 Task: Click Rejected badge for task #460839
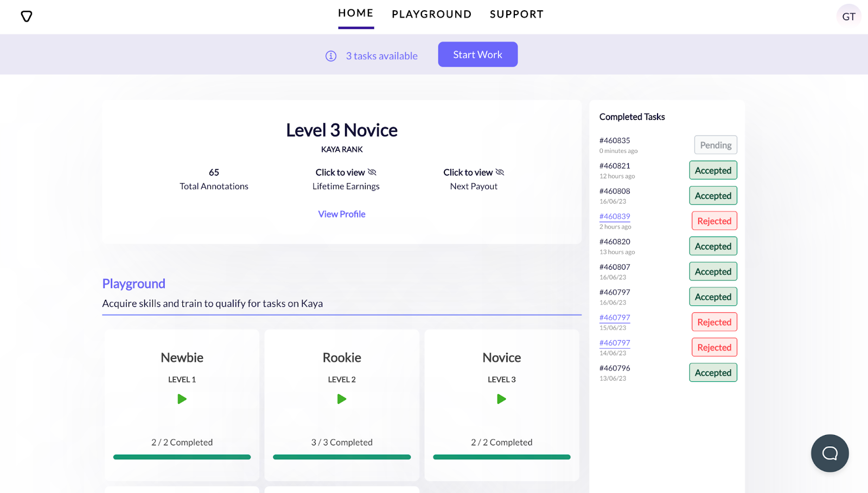[714, 221]
